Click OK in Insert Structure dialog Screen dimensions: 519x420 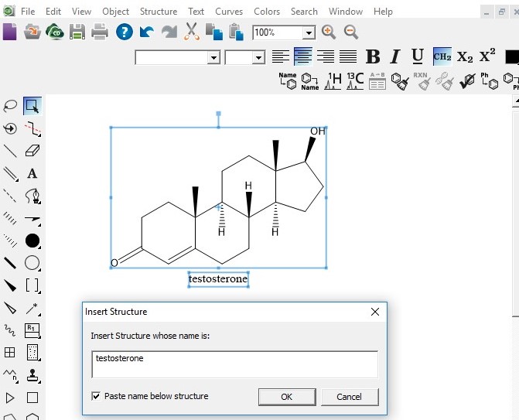(x=286, y=397)
